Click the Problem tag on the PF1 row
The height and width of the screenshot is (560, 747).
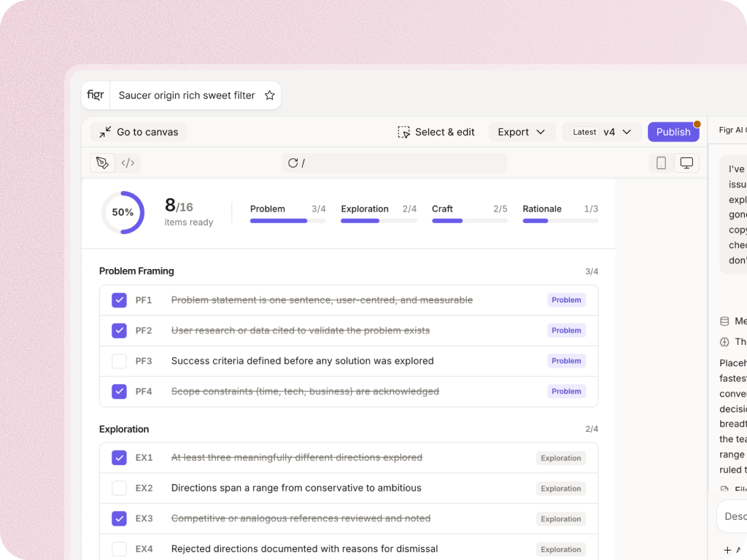[x=566, y=300]
